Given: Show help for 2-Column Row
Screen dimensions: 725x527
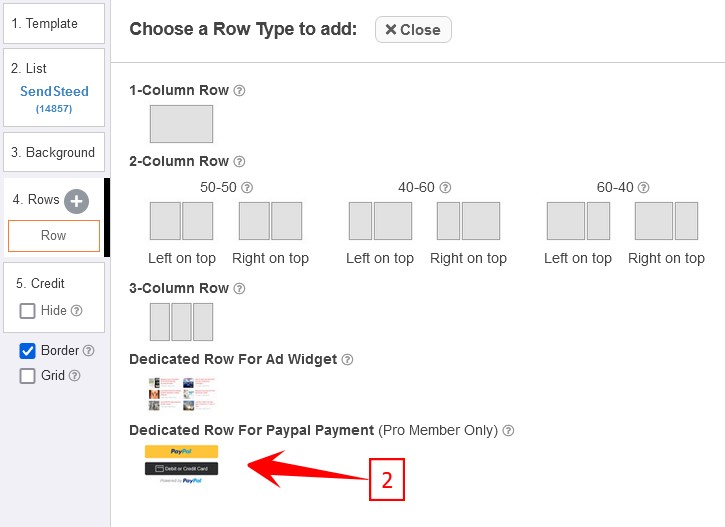Looking at the screenshot, I should 239,161.
